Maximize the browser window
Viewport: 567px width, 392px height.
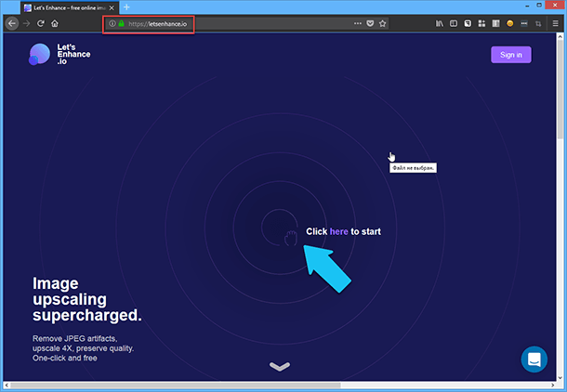[539, 5]
